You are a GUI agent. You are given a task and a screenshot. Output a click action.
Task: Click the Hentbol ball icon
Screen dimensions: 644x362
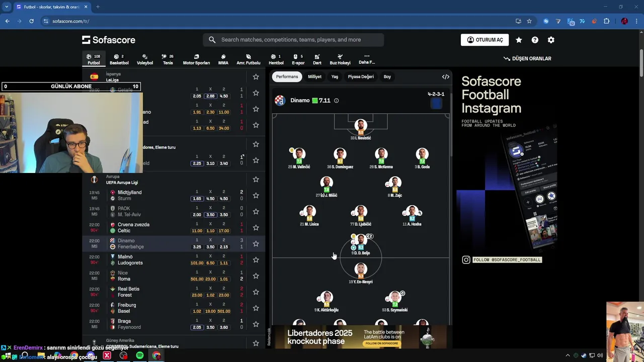coord(273,57)
